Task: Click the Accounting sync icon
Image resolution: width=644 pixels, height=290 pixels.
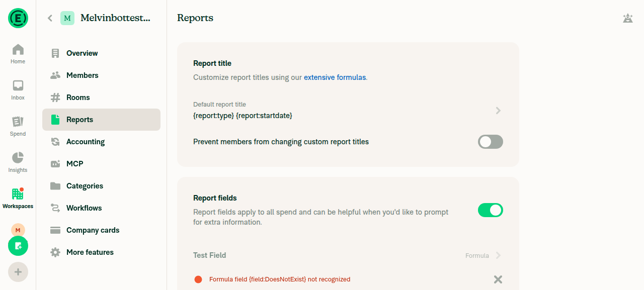Action: pos(55,142)
